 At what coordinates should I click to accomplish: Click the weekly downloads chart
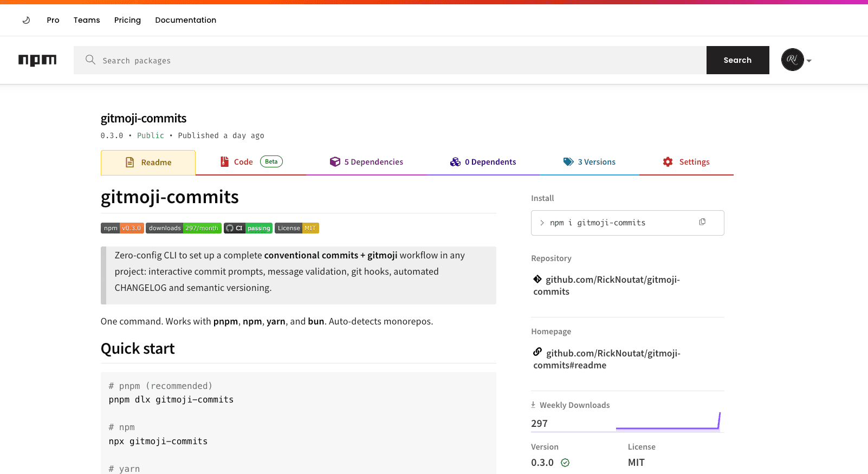tap(668, 421)
